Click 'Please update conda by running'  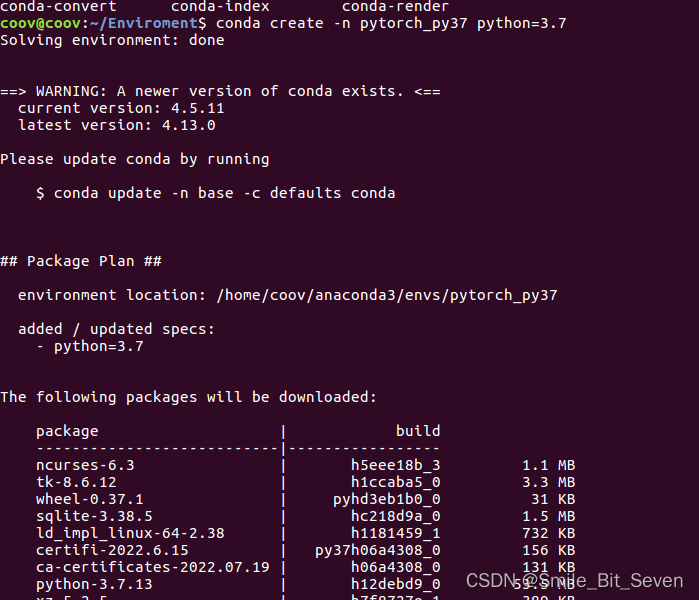(x=135, y=159)
